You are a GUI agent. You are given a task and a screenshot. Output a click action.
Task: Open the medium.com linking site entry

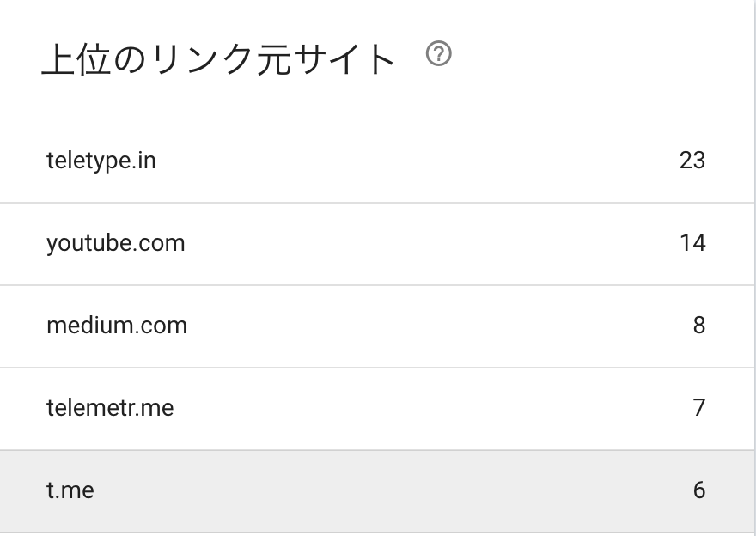[117, 326]
